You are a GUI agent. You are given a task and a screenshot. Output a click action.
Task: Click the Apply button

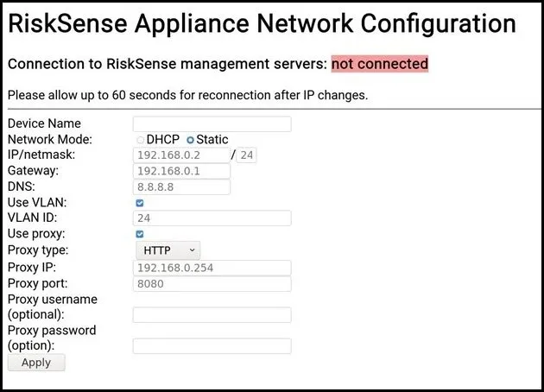tap(36, 363)
